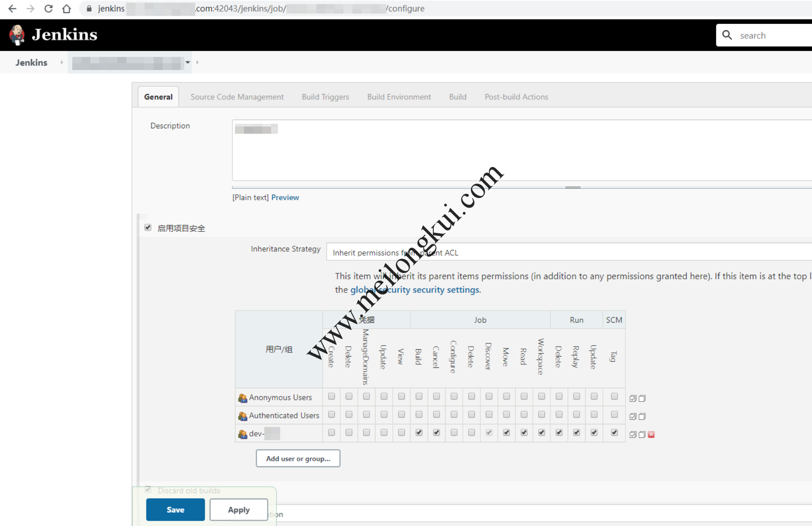
Task: Unselect all permissions for Anonymous Users row
Action: tap(642, 399)
